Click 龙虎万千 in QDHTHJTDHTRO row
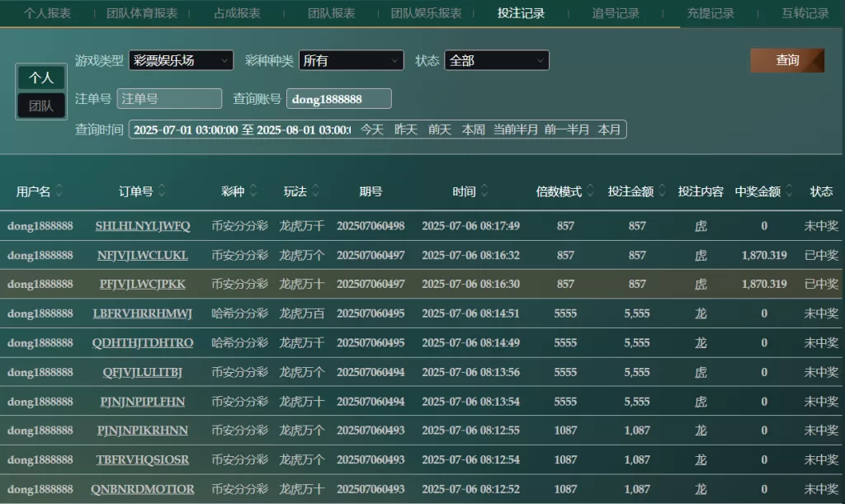The width and height of the screenshot is (845, 504). click(302, 343)
